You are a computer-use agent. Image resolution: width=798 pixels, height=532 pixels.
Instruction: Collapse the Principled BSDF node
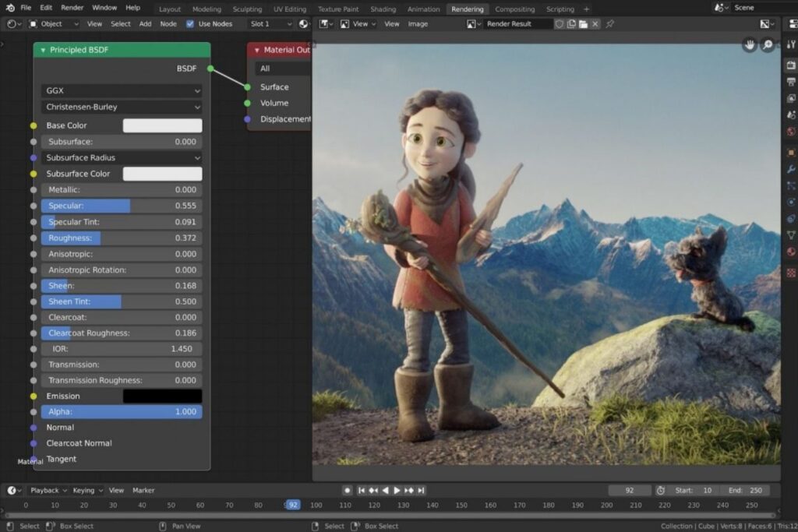click(x=43, y=50)
